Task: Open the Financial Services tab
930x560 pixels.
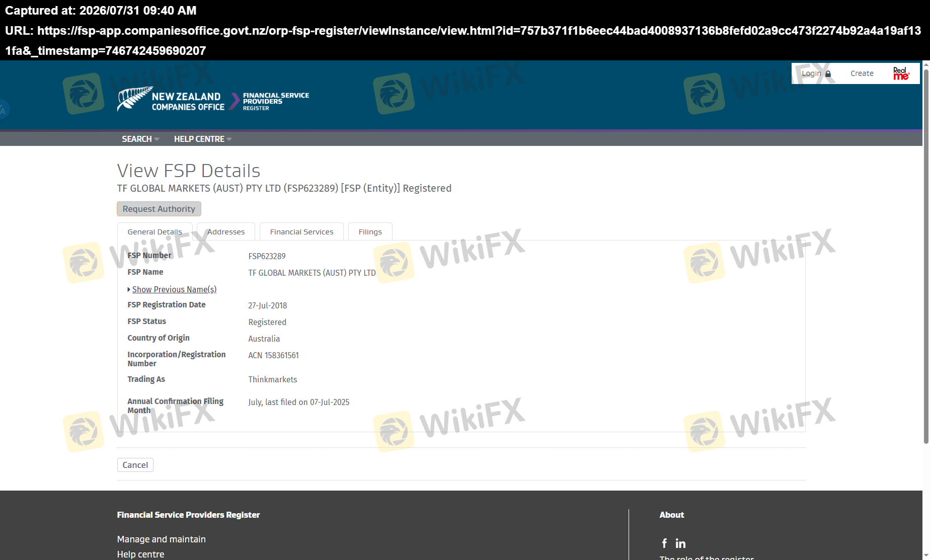Action: coord(301,231)
